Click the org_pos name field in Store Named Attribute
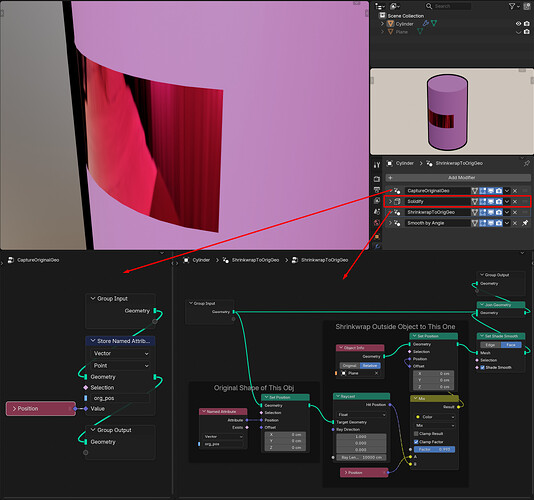The width and height of the screenshot is (534, 500). 120,398
